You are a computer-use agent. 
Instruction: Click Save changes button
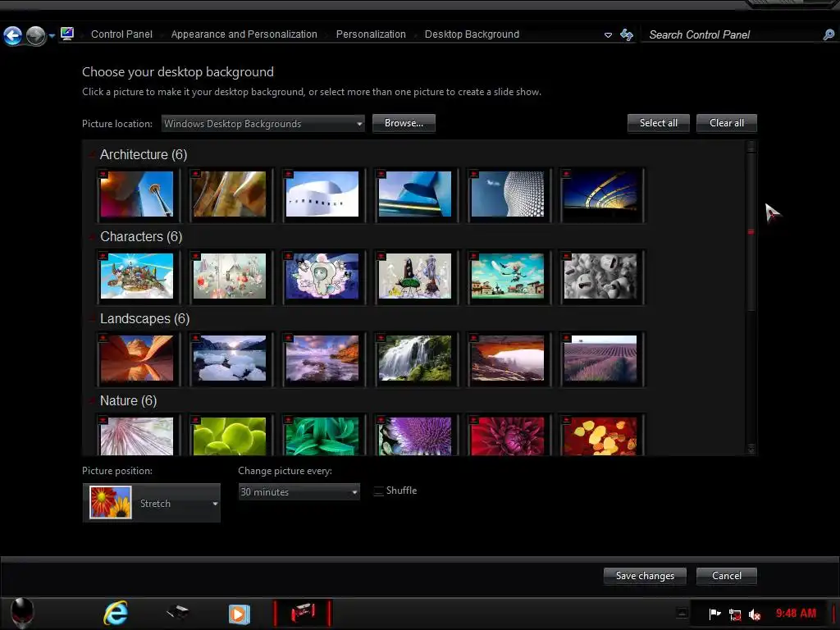coord(645,576)
